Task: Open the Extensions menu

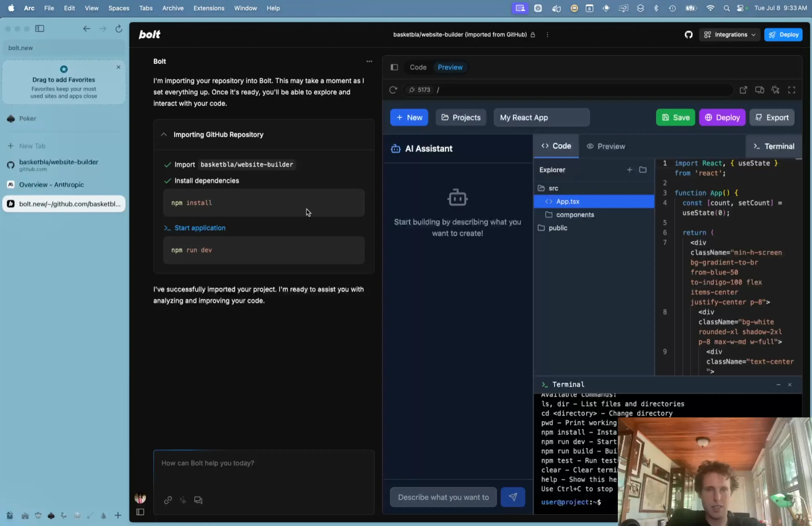Action: pos(209,8)
